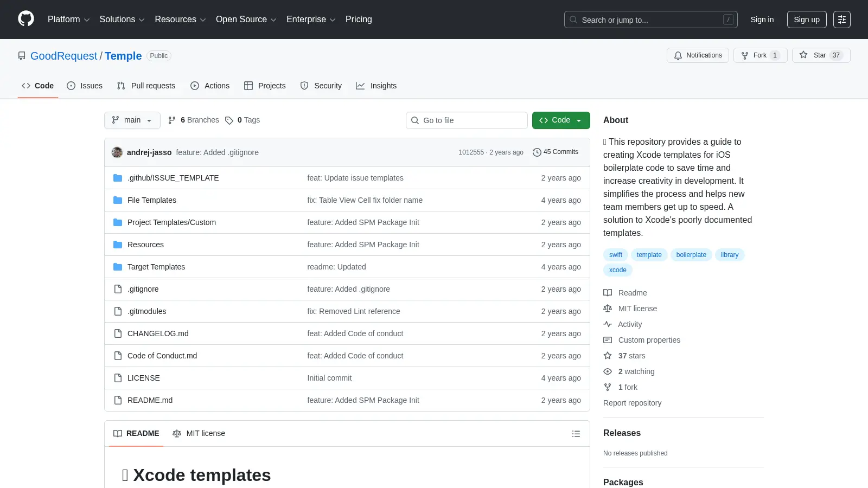Select the MIT license tab in file viewer
Screen dimensions: 868x488
pos(199,434)
